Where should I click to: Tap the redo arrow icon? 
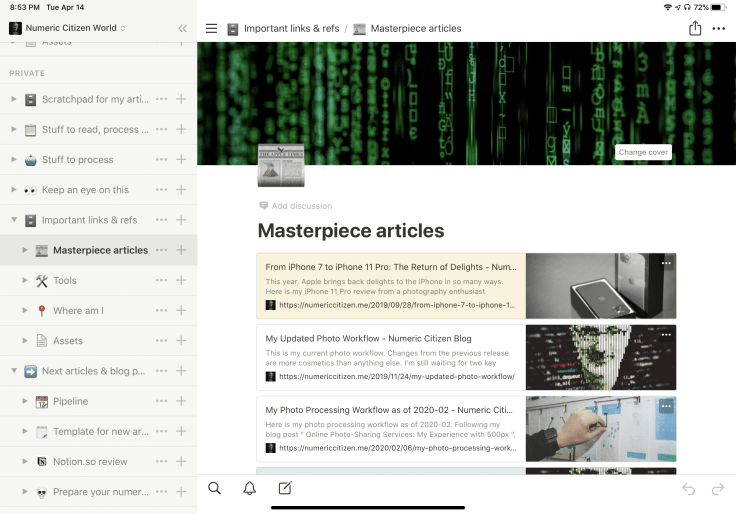(x=718, y=489)
